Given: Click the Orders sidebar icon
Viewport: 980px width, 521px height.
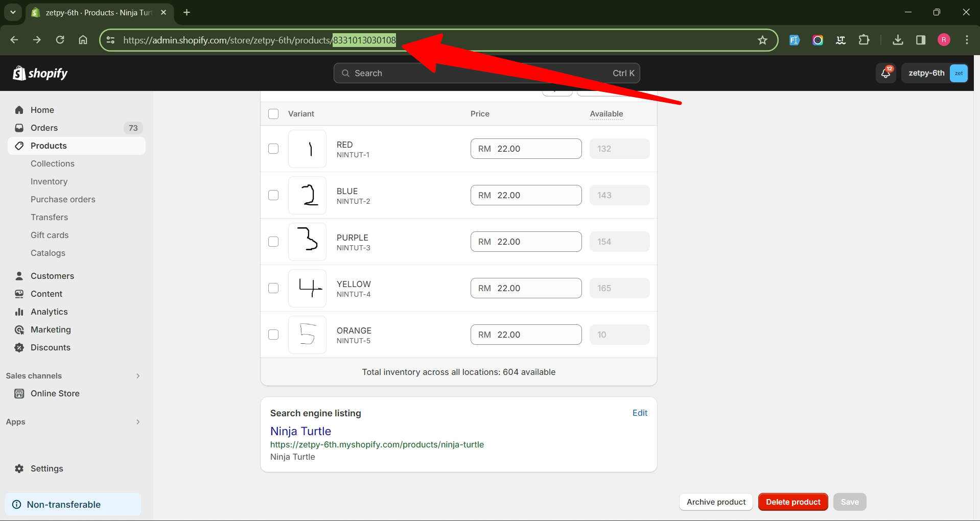Looking at the screenshot, I should (19, 128).
